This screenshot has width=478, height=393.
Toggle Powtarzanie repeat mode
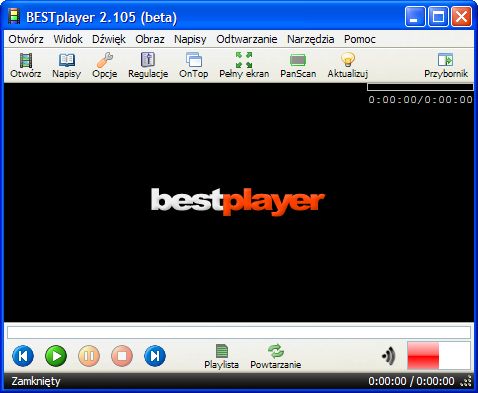pyautogui.click(x=276, y=356)
